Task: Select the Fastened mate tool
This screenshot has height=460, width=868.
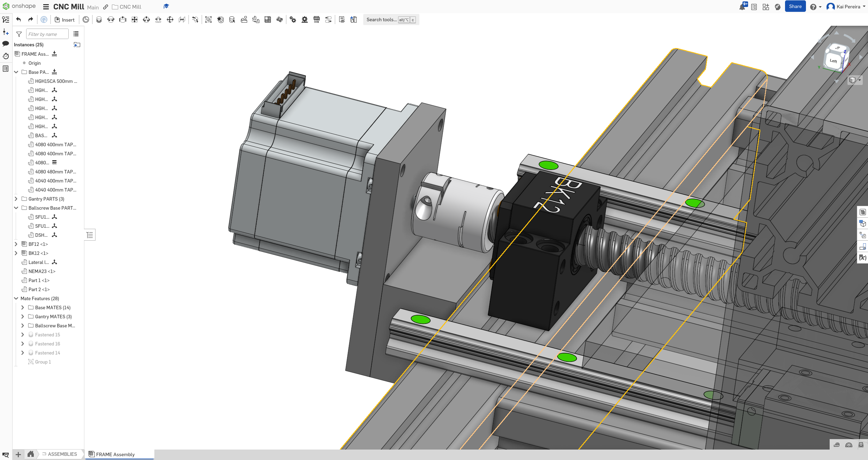Action: click(x=99, y=20)
